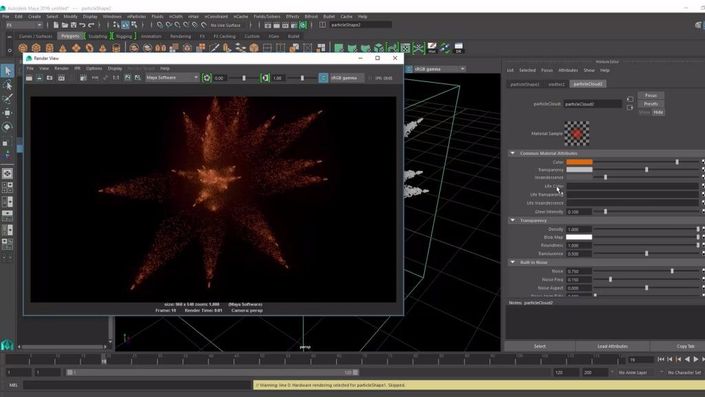Create a polygon torus from the shelf
The width and height of the screenshot is (705, 397).
click(89, 48)
